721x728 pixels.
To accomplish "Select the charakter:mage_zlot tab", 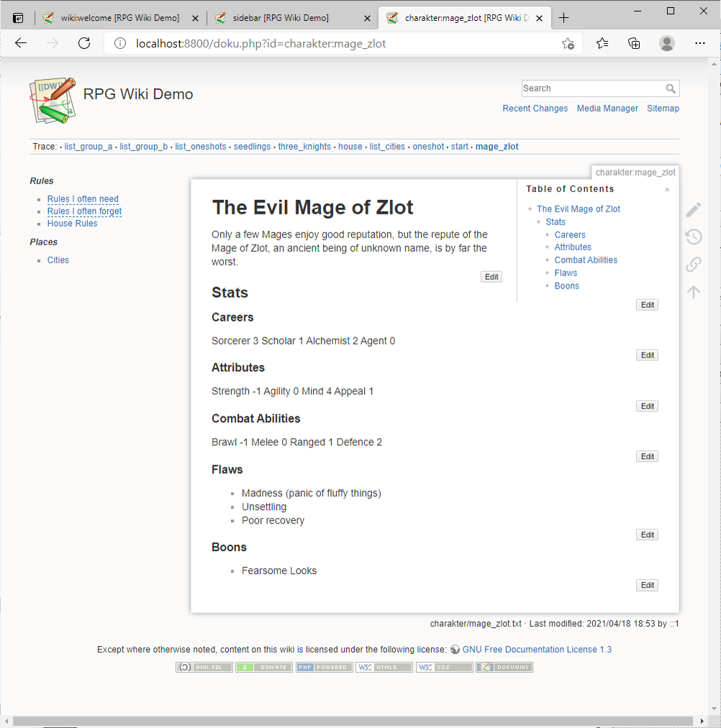I will coord(466,18).
